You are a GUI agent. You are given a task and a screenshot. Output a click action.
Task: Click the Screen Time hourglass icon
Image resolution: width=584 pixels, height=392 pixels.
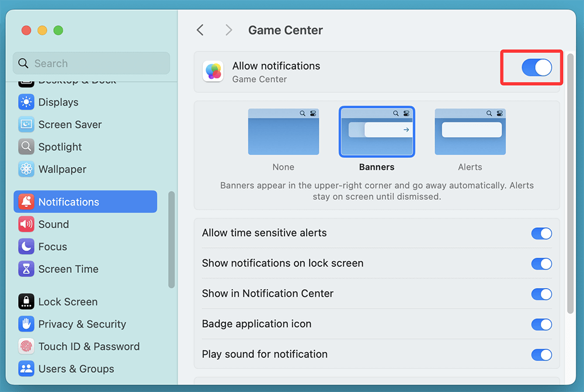click(26, 269)
